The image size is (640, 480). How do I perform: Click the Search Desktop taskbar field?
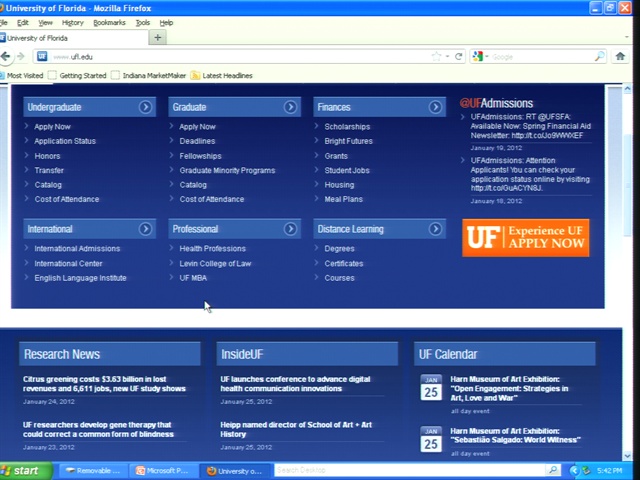point(410,470)
